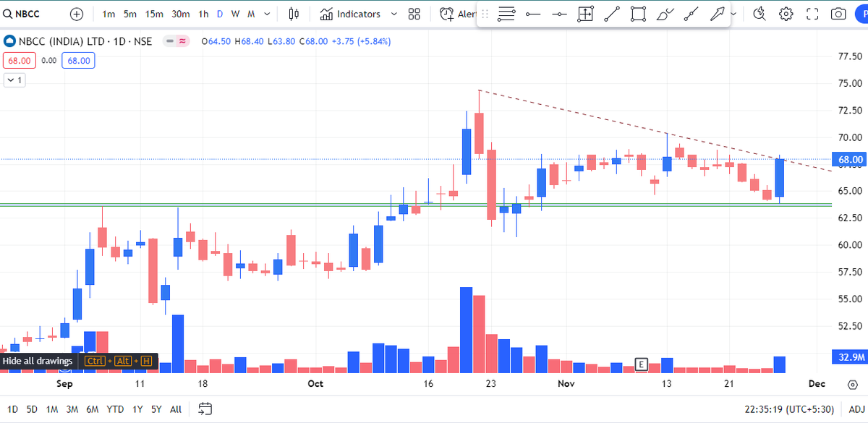This screenshot has height=423, width=868.
Task: Select the trend line tool
Action: click(612, 14)
